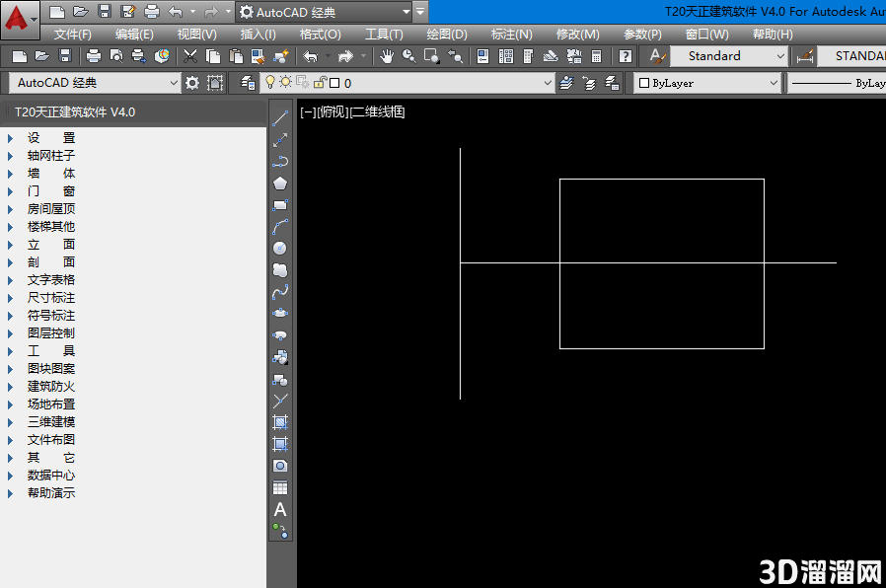886x588 pixels.
Task: Click the Plot printer icon
Action: [93, 56]
